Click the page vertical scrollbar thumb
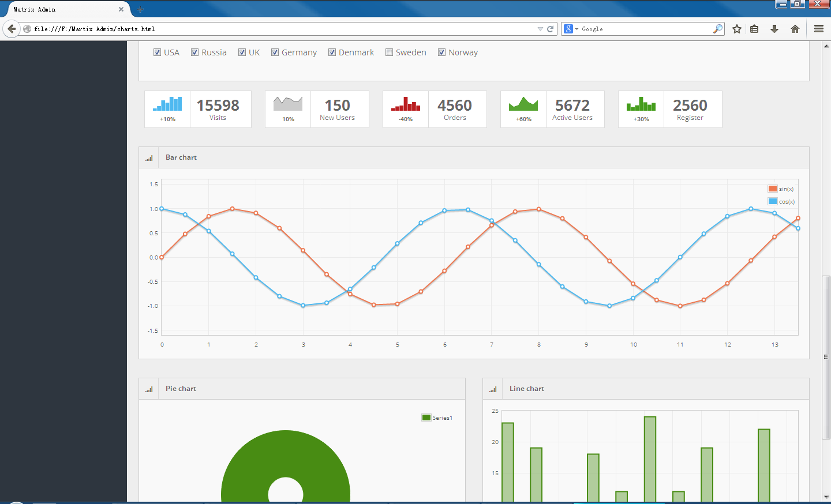 click(826, 358)
